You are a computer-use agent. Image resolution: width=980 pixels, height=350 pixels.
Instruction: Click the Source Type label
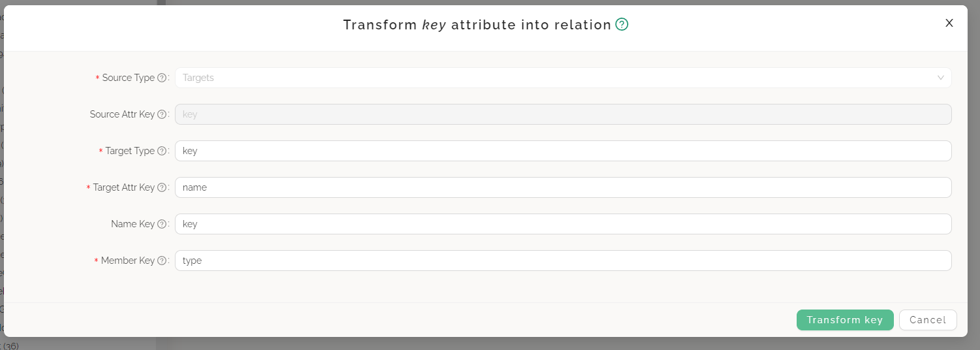129,78
